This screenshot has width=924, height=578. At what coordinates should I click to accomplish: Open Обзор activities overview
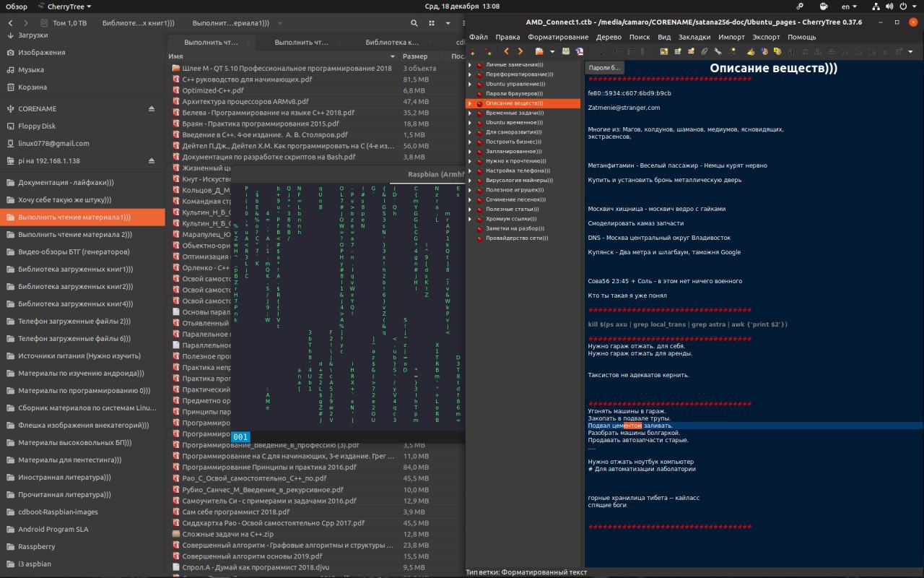coord(16,6)
